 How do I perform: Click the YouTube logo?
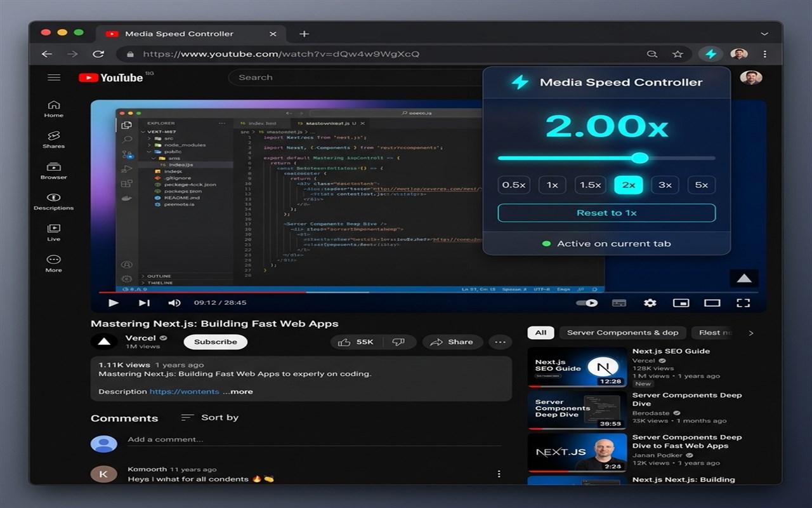[111, 77]
